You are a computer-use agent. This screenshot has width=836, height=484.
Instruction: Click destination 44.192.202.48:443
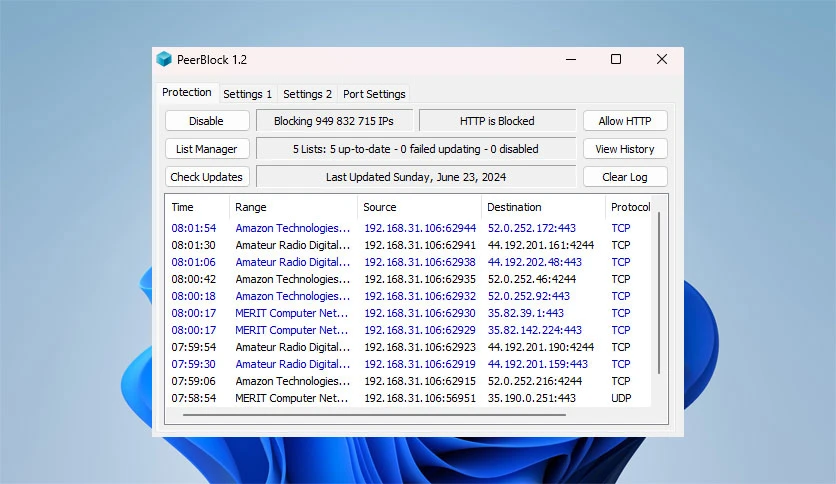click(535, 262)
